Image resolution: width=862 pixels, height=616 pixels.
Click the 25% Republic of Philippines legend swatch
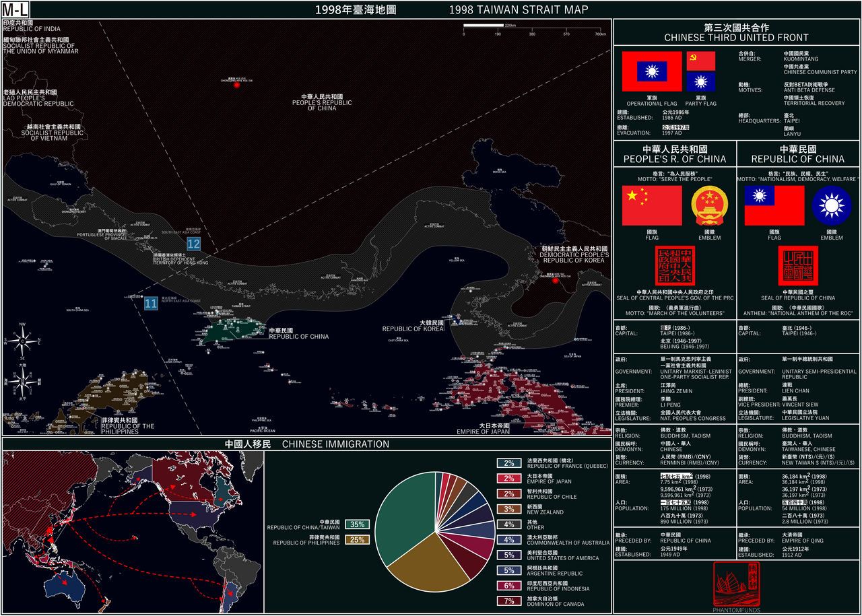click(357, 540)
